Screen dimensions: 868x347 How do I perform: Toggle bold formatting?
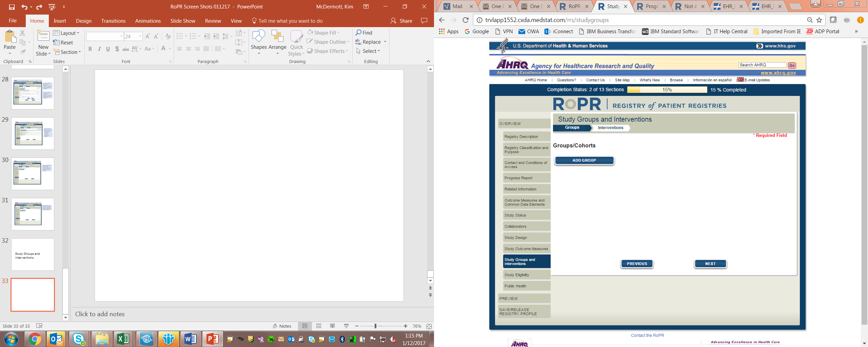coord(90,49)
